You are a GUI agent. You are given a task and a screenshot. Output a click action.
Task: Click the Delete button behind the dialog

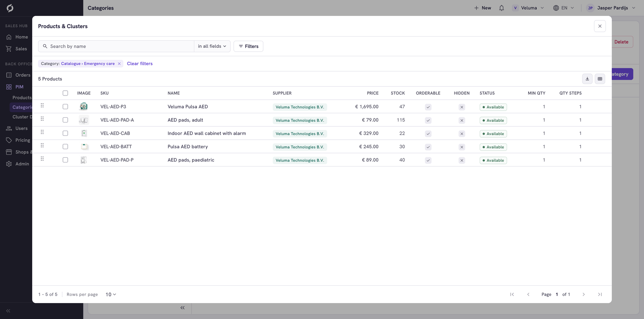click(622, 42)
